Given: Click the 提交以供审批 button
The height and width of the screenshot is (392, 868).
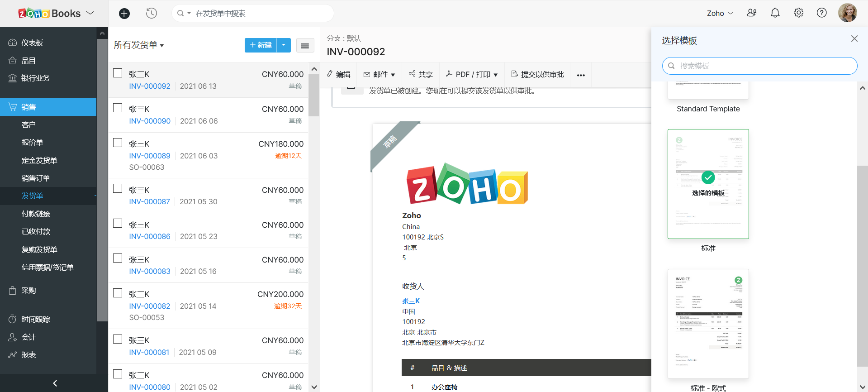Looking at the screenshot, I should coord(537,75).
